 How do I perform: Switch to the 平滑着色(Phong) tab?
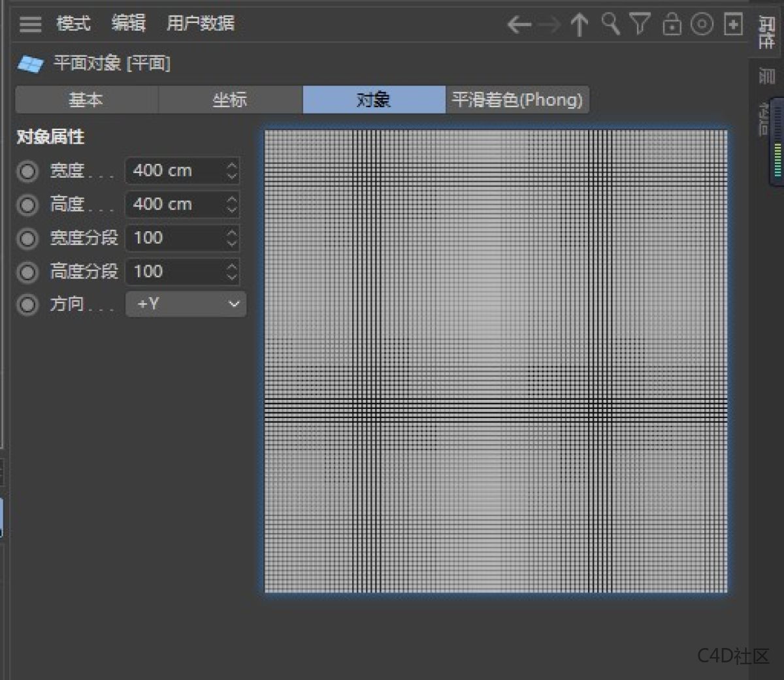(x=517, y=100)
